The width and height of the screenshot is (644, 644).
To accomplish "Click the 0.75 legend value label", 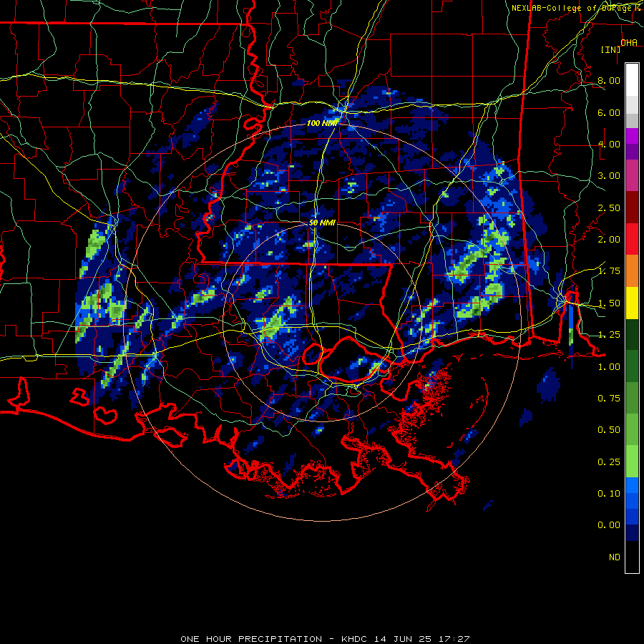I will coord(609,399).
